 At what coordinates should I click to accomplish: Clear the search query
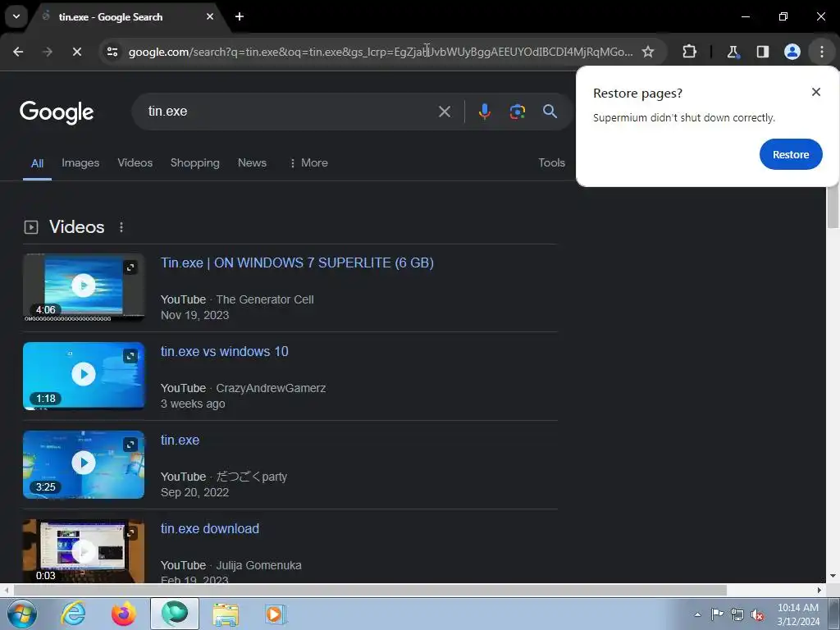point(445,112)
